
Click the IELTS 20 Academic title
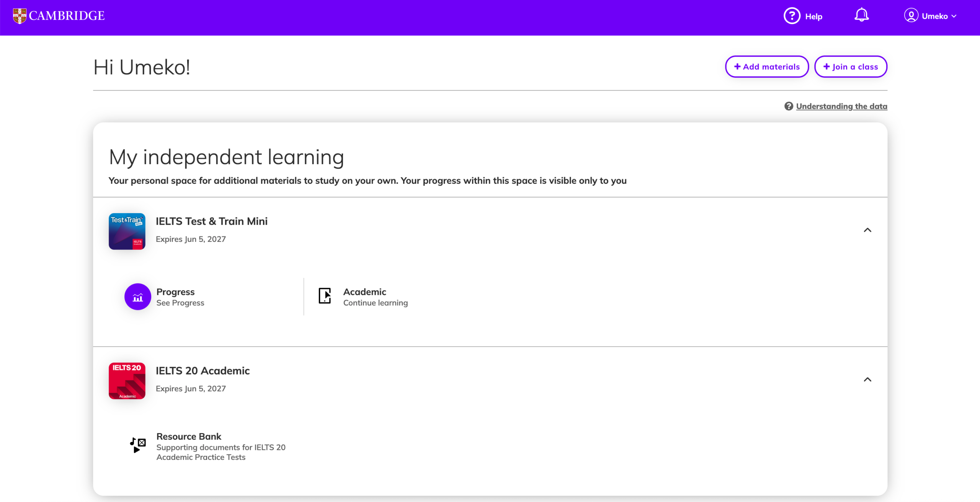203,371
